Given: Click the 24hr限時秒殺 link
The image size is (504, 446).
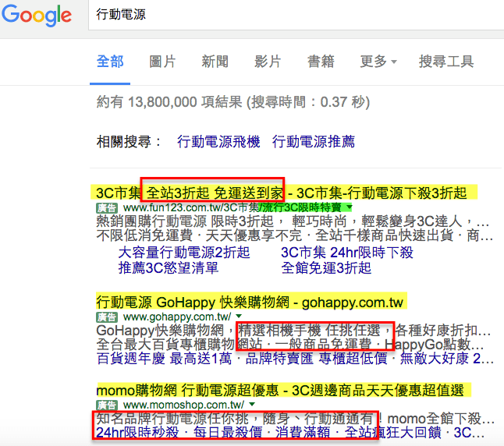Looking at the screenshot, I should coord(137,433).
